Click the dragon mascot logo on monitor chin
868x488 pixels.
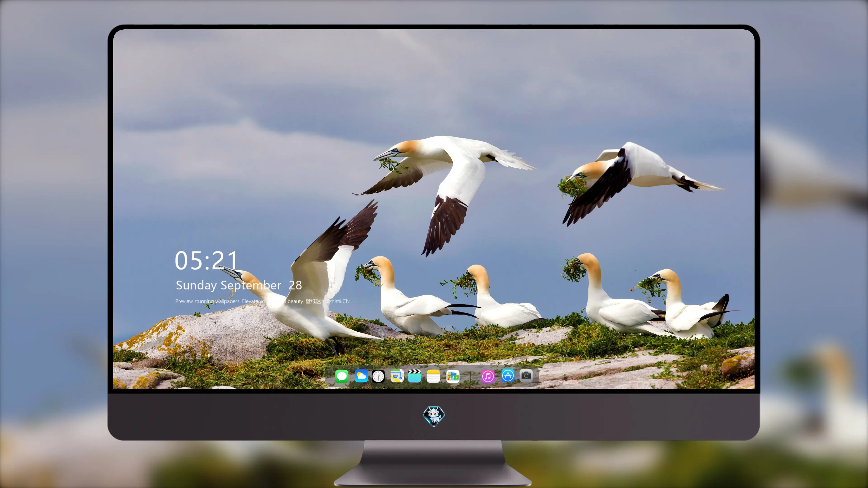pyautogui.click(x=434, y=416)
